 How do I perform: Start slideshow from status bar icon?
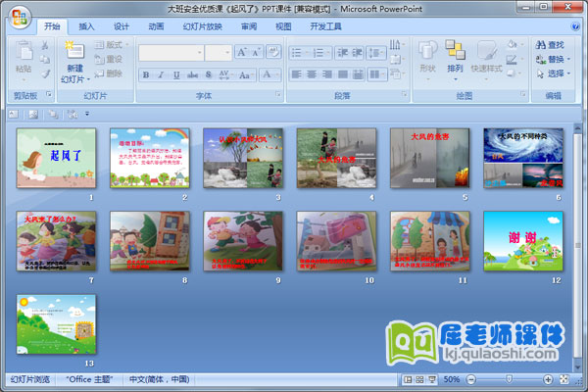tap(431, 378)
